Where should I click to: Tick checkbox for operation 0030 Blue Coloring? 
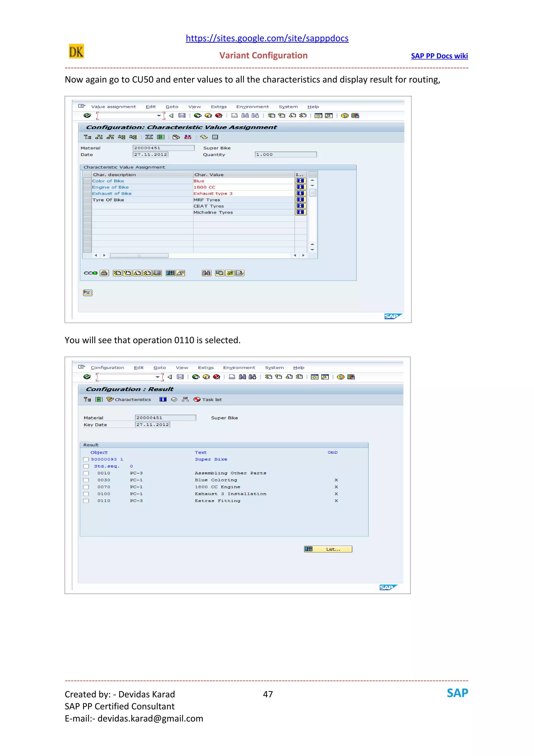(86, 481)
